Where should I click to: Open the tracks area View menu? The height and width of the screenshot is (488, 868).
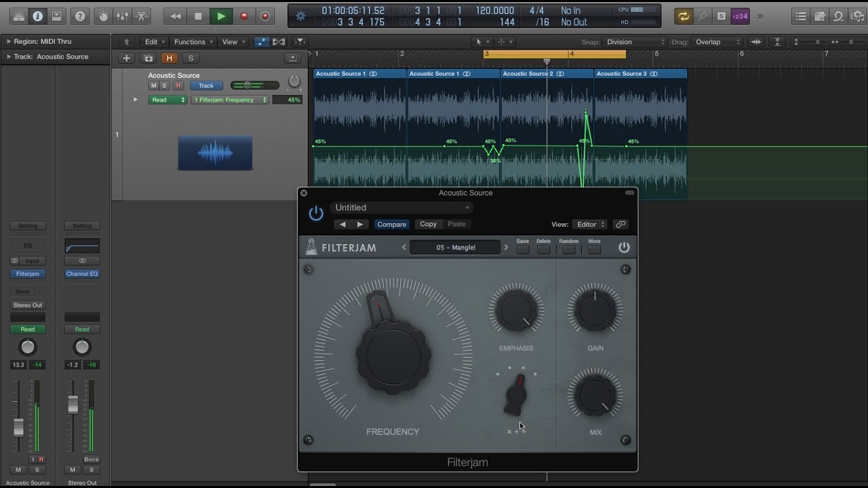pyautogui.click(x=233, y=42)
